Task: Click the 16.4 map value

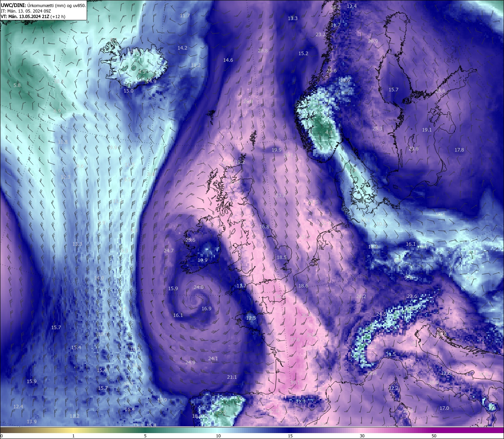Action: pyautogui.click(x=130, y=409)
